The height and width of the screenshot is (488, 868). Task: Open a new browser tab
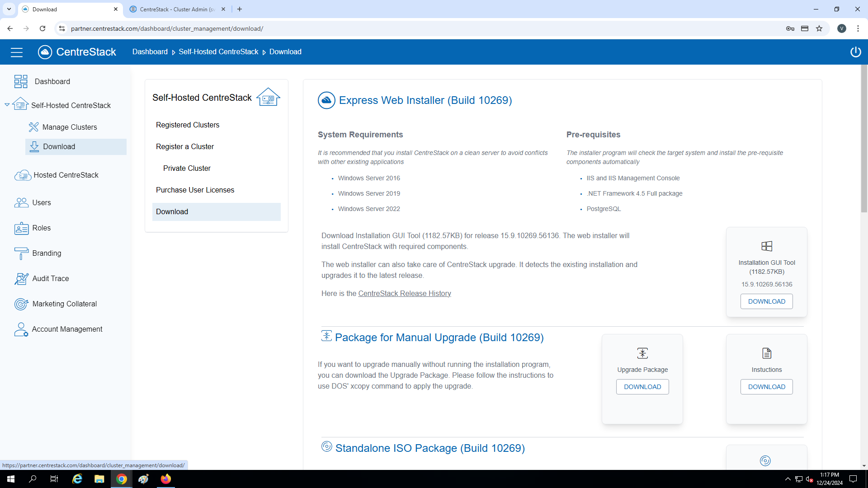240,9
